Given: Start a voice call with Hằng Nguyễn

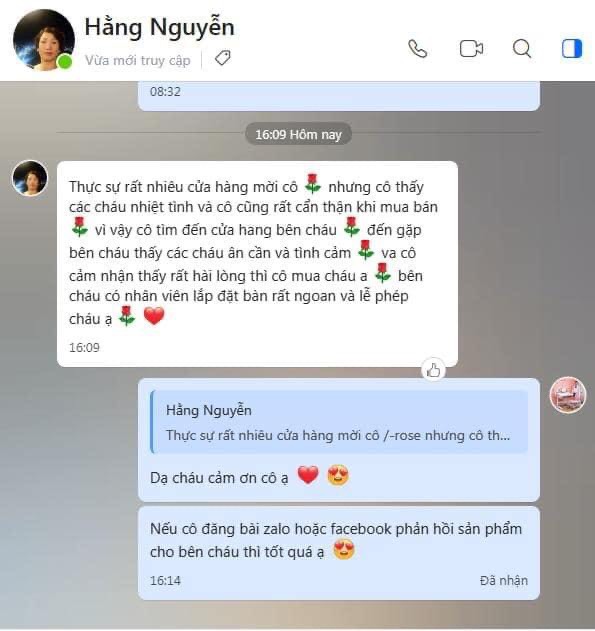Looking at the screenshot, I should coord(418,49).
